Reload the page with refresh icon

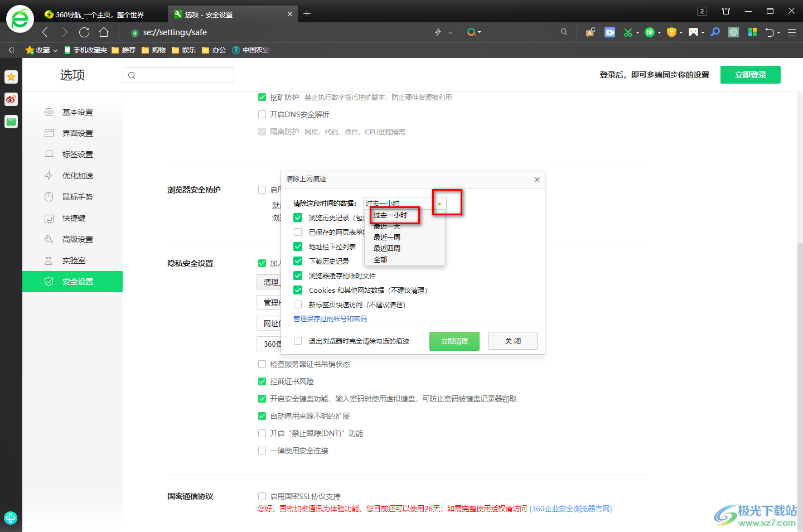tap(84, 32)
